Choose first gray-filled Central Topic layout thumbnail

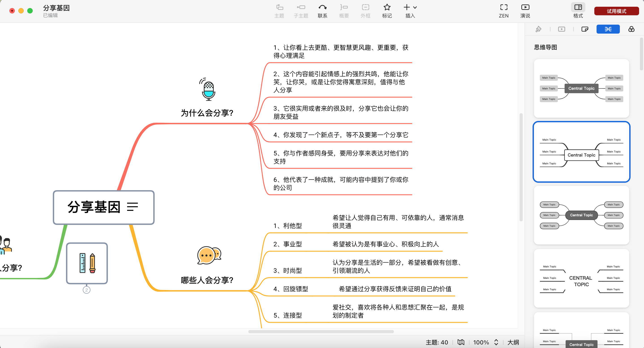tap(581, 88)
